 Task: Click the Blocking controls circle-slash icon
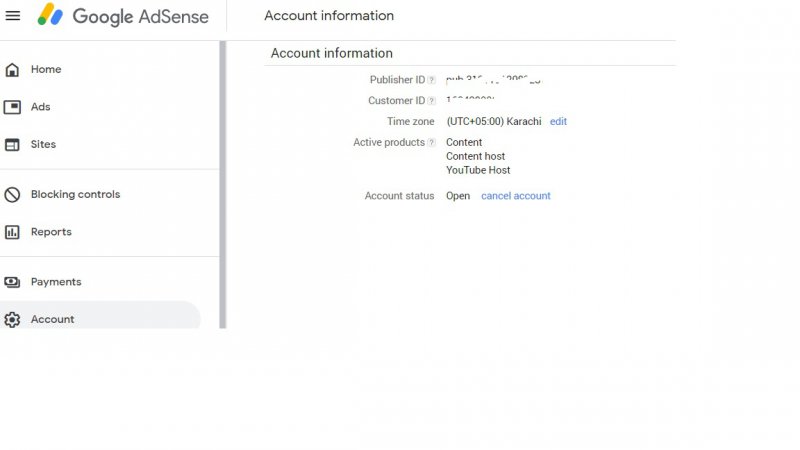tap(12, 195)
